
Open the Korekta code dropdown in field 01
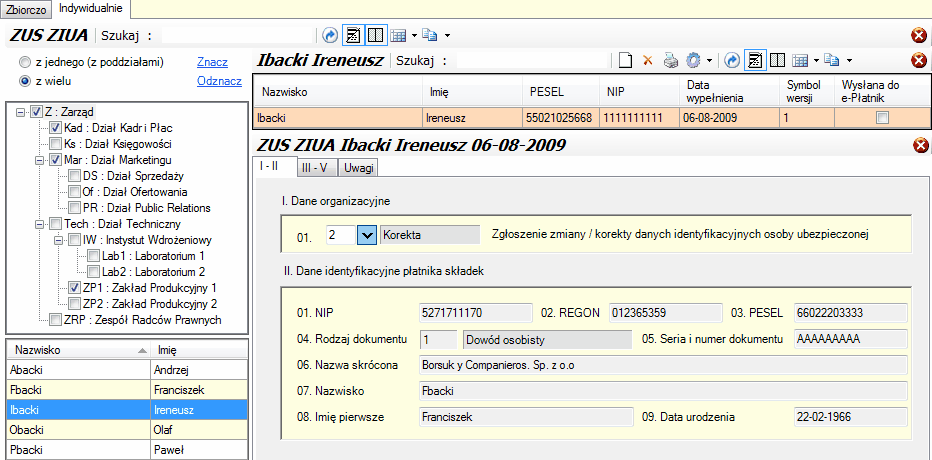(366, 235)
